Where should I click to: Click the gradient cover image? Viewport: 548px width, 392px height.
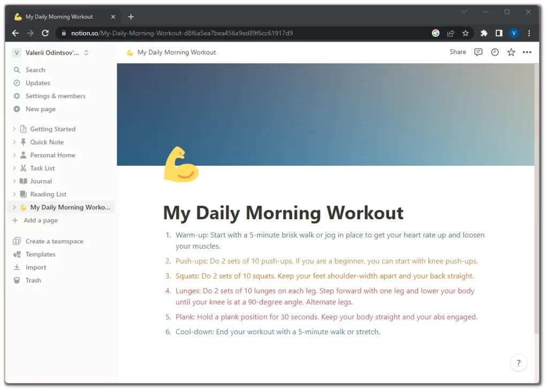[325, 114]
